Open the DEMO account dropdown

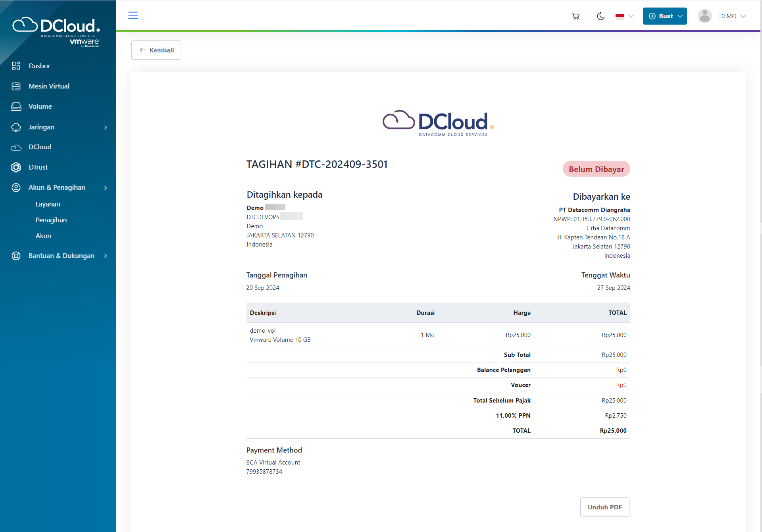(x=732, y=16)
